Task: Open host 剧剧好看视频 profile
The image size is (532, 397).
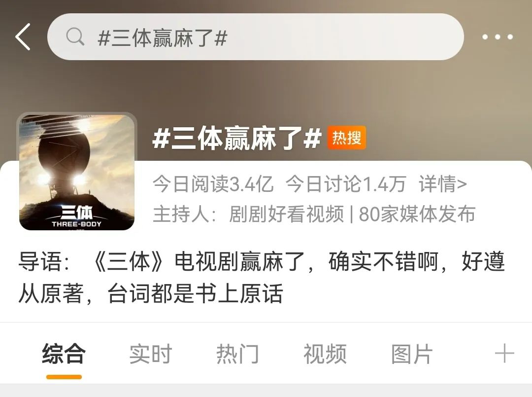Action: (x=287, y=214)
